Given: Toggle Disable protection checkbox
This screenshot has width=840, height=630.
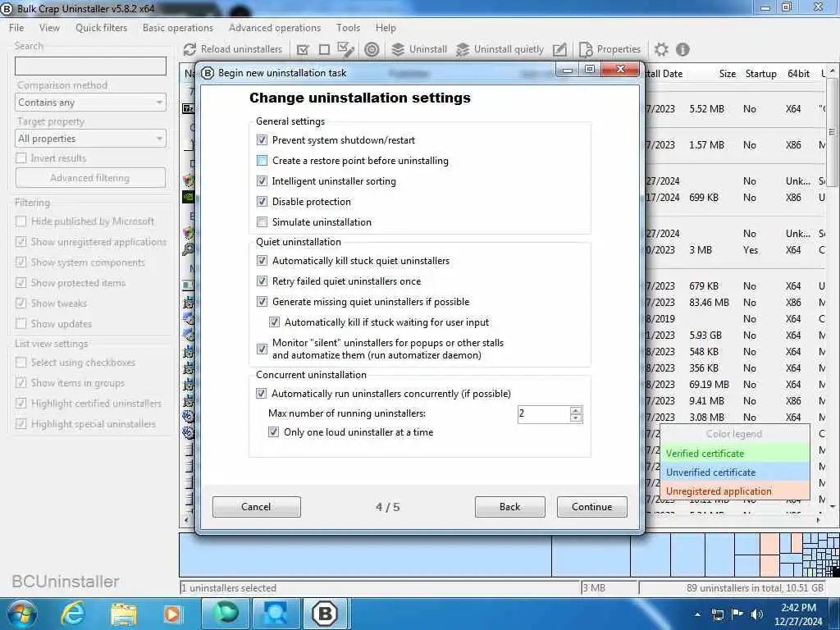Looking at the screenshot, I should pyautogui.click(x=262, y=202).
